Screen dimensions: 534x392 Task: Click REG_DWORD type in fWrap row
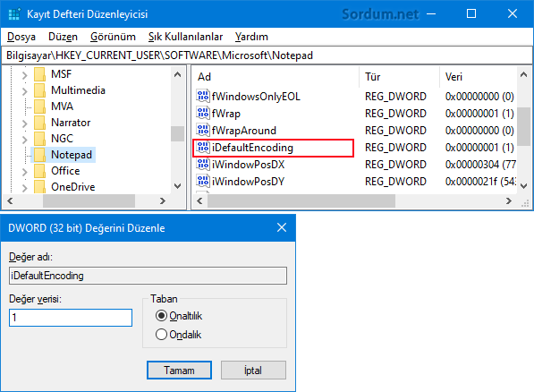[x=395, y=113]
